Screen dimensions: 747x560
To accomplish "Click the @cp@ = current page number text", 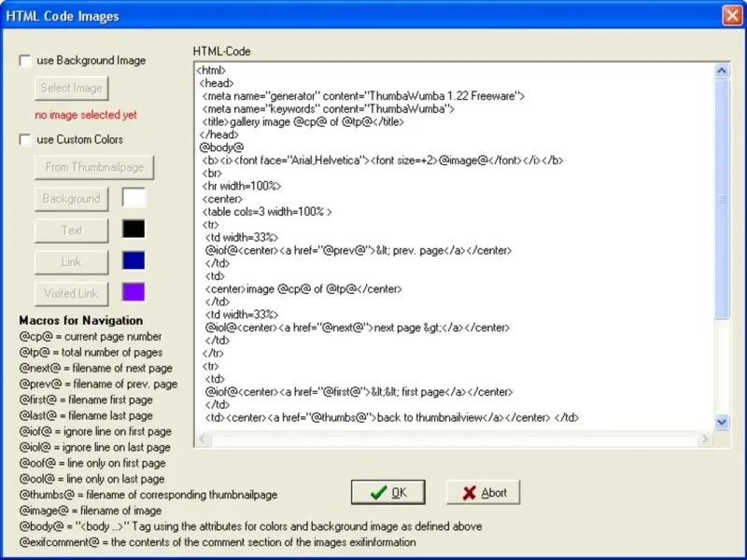I will 91,337.
